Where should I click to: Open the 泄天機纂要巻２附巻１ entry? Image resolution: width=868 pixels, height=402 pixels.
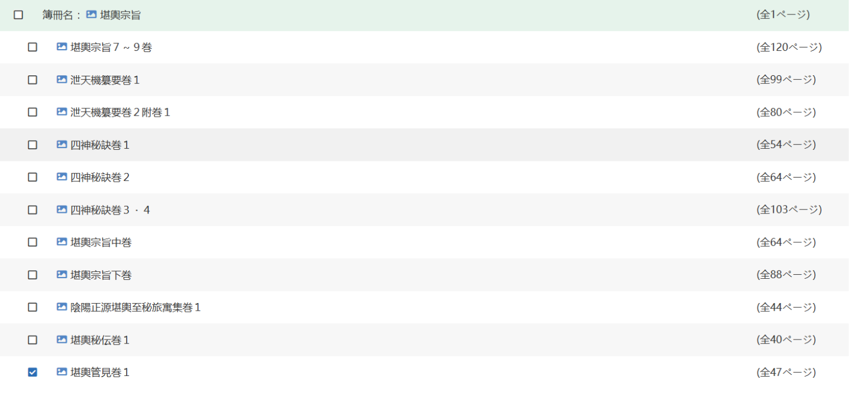pos(120,112)
